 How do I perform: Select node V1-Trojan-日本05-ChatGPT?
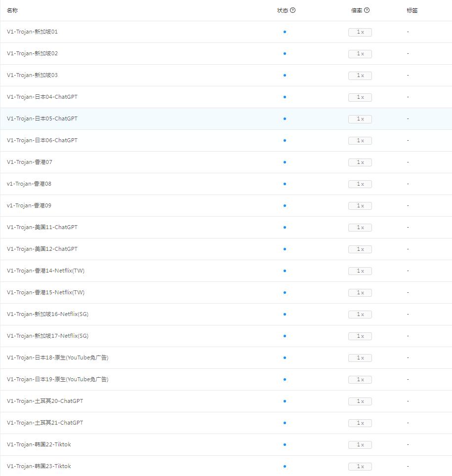pyautogui.click(x=42, y=119)
